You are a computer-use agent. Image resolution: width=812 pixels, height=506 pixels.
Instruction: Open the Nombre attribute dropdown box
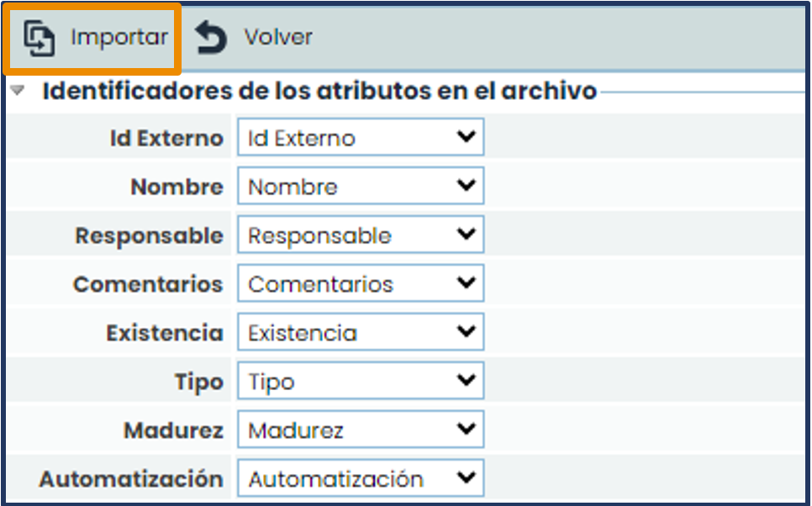[x=360, y=187]
